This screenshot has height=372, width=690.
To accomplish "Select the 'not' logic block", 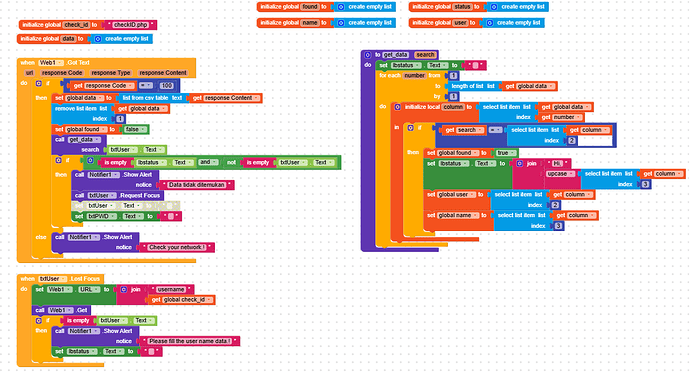I will [231, 162].
